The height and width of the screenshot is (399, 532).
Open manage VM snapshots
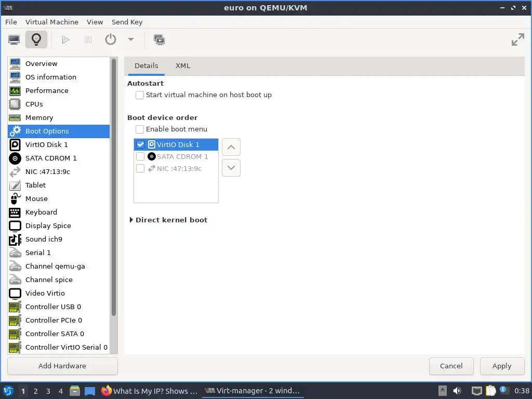coord(159,39)
